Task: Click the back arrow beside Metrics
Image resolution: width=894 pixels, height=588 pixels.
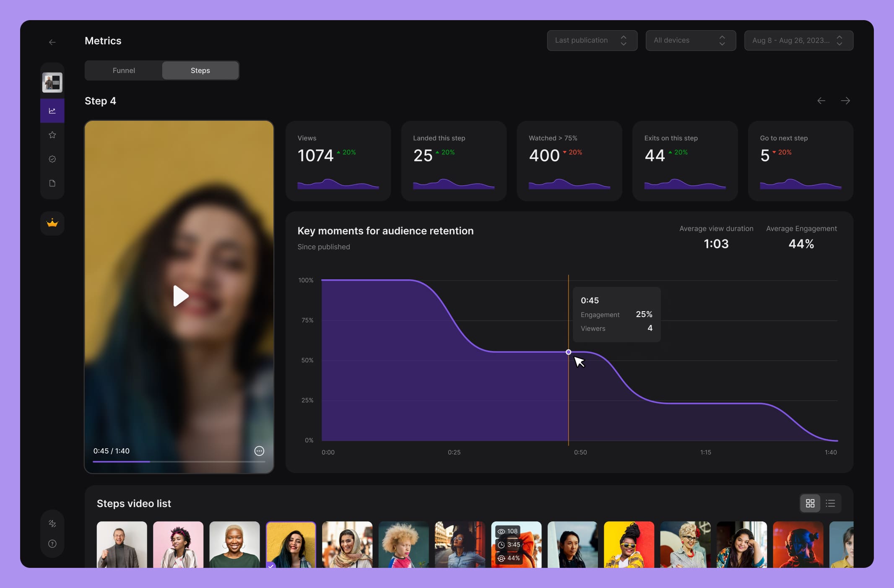Action: 52,42
